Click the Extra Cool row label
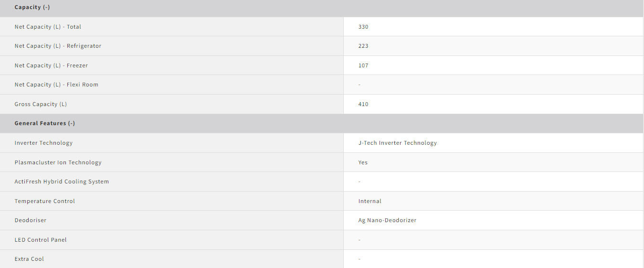The width and height of the screenshot is (644, 268). (29, 259)
